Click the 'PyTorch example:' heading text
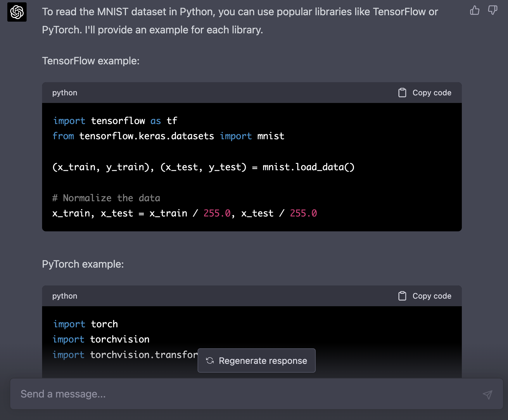Image resolution: width=508 pixels, height=420 pixels. 83,264
